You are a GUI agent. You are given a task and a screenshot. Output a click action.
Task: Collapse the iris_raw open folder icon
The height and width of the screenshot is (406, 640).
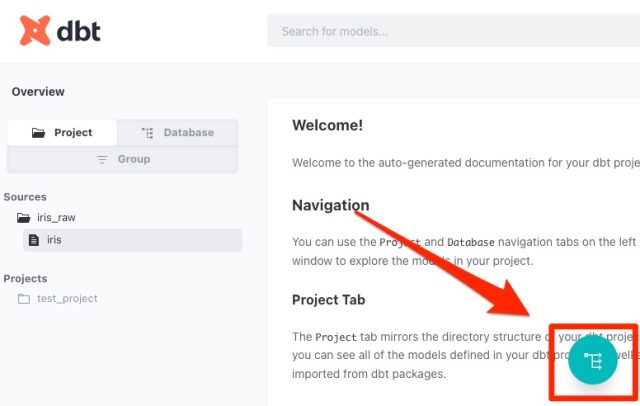tap(24, 217)
